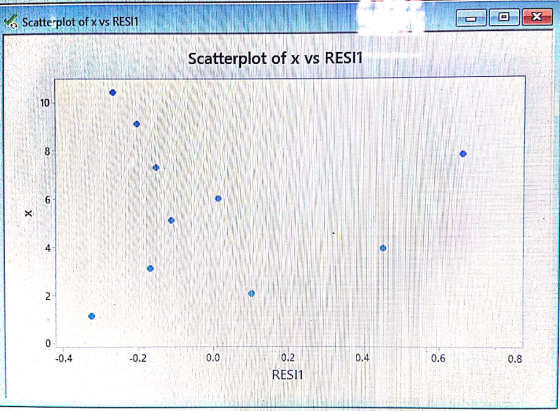This screenshot has height=411, width=560.
Task: Click the x-axis tick label -0.4
Action: tap(64, 358)
